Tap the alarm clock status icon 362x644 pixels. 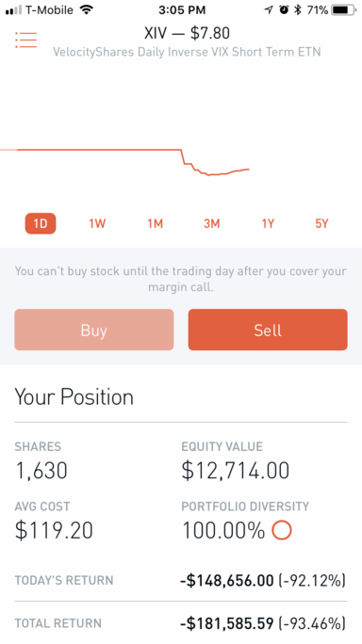point(284,9)
